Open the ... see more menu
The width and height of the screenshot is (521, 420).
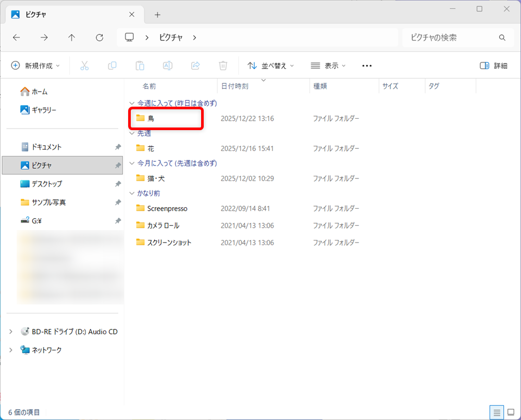pyautogui.click(x=366, y=66)
